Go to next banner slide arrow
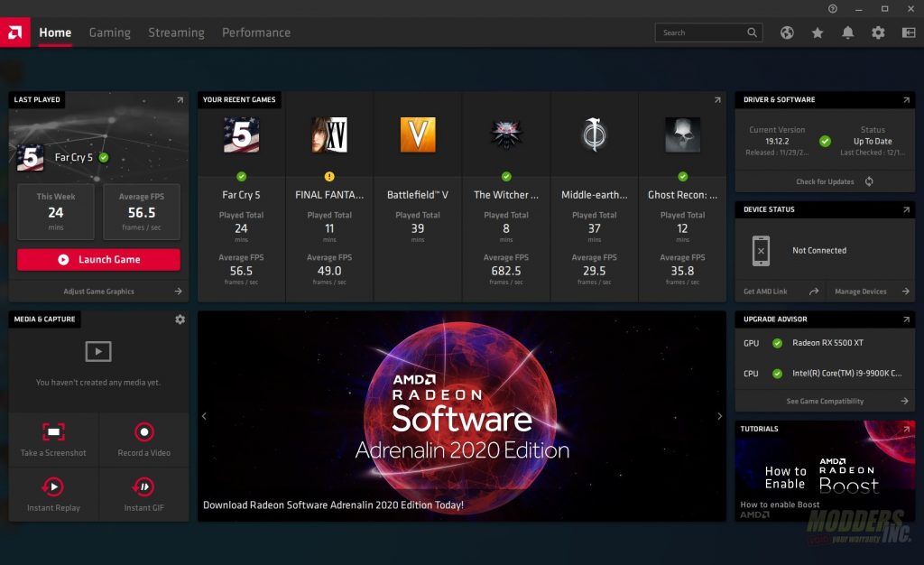The height and width of the screenshot is (565, 924). coord(719,416)
